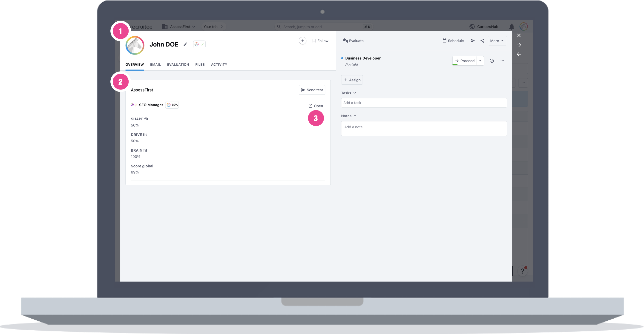Click Open link for SEO Manager

316,106
